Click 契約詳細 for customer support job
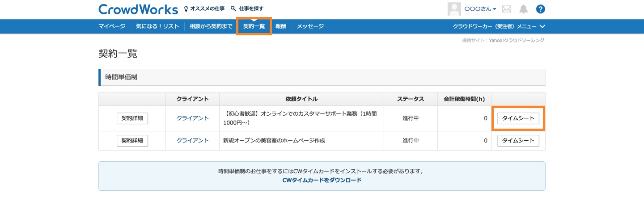Image resolution: width=644 pixels, height=201 pixels. coord(132,118)
